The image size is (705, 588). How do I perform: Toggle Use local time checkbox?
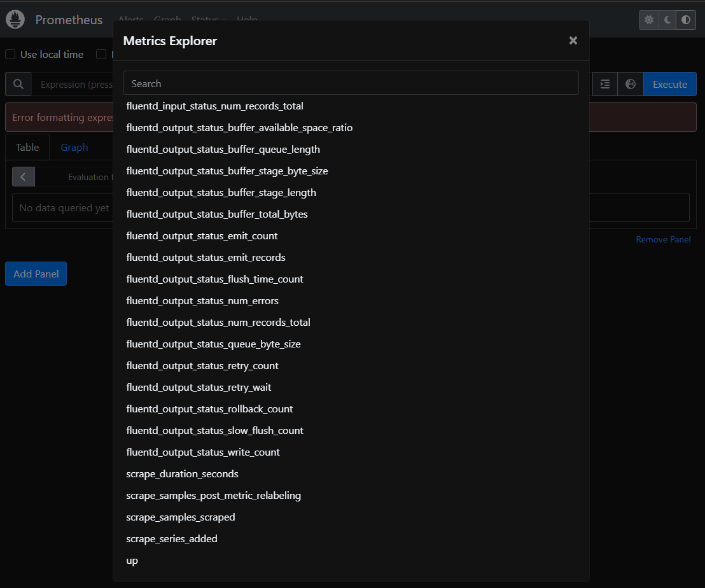click(x=10, y=54)
